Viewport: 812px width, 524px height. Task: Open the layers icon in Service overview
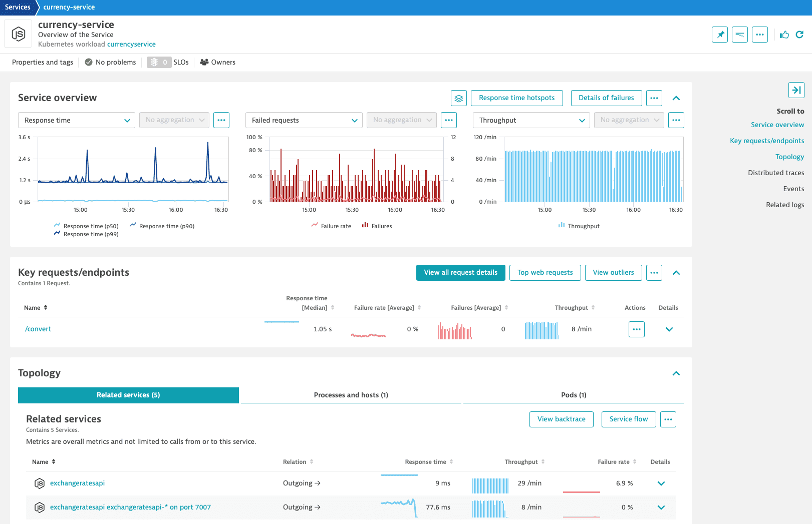coord(458,98)
